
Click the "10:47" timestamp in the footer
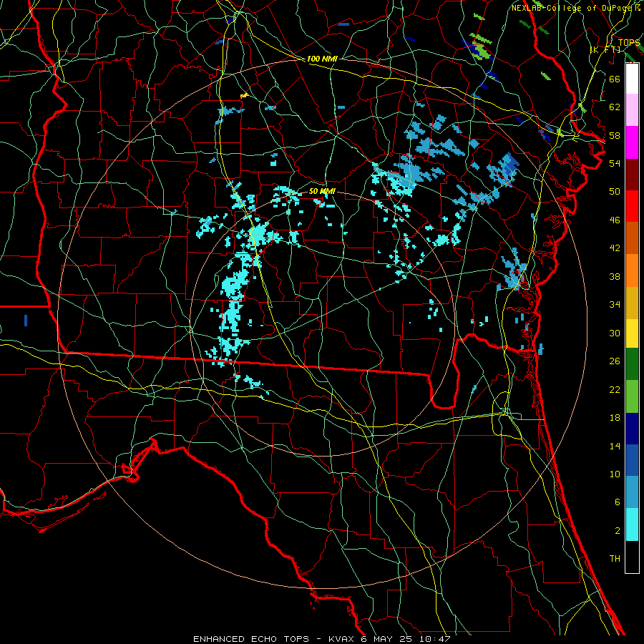(435, 639)
